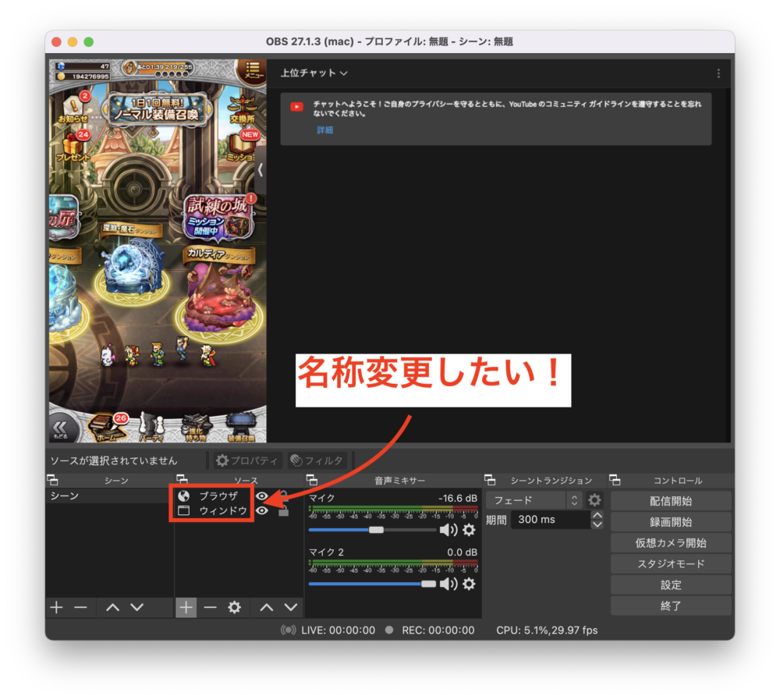Open the 上位チャット chat mode dropdown
780x700 pixels.
point(314,73)
